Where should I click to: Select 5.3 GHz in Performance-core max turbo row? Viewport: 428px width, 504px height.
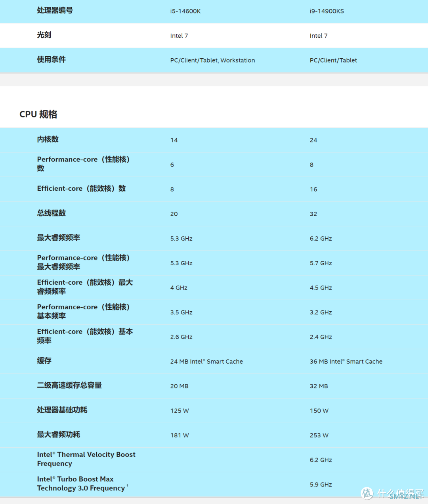(x=181, y=263)
